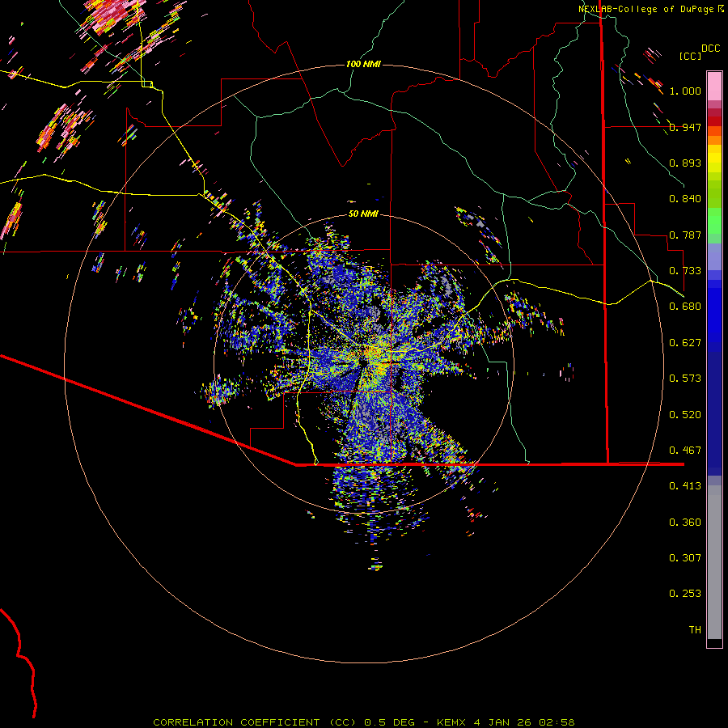This screenshot has width=728, height=728.
Task: Select the 0.787 scale value
Action: [685, 235]
